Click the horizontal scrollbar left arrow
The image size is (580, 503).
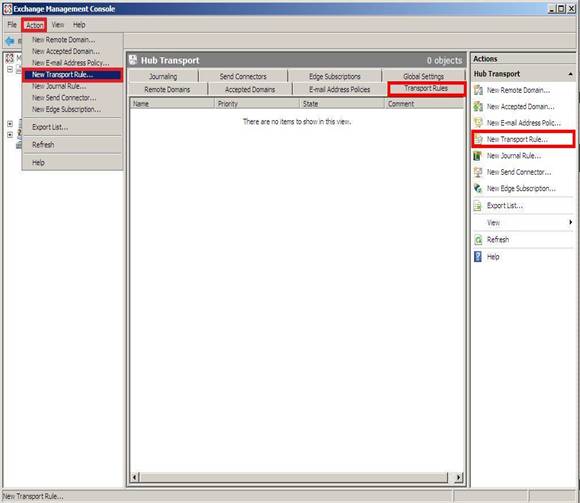pyautogui.click(x=135, y=477)
